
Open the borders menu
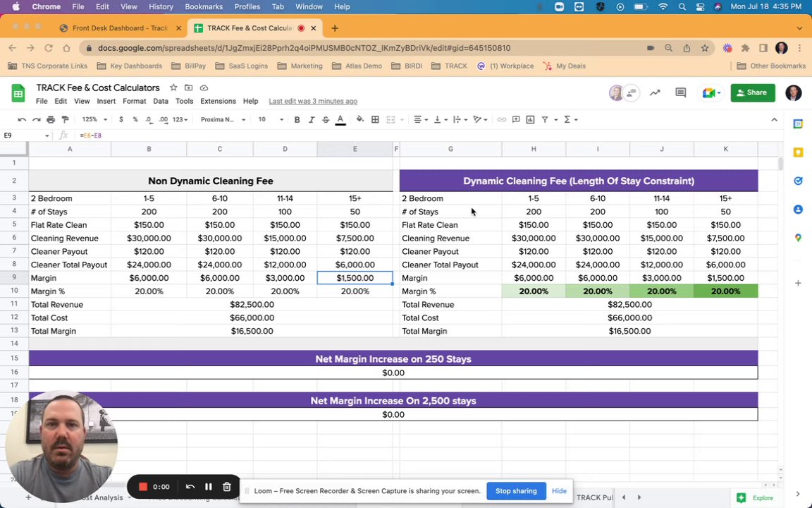pyautogui.click(x=375, y=120)
